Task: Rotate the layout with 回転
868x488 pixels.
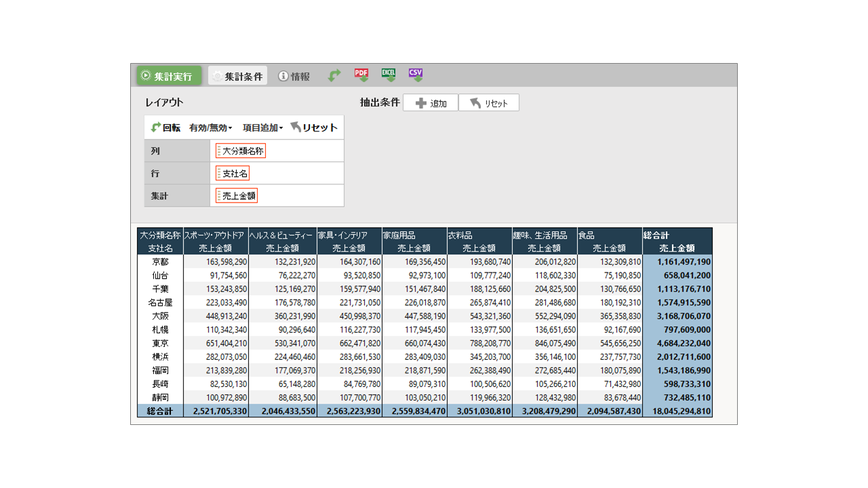Action: point(165,127)
